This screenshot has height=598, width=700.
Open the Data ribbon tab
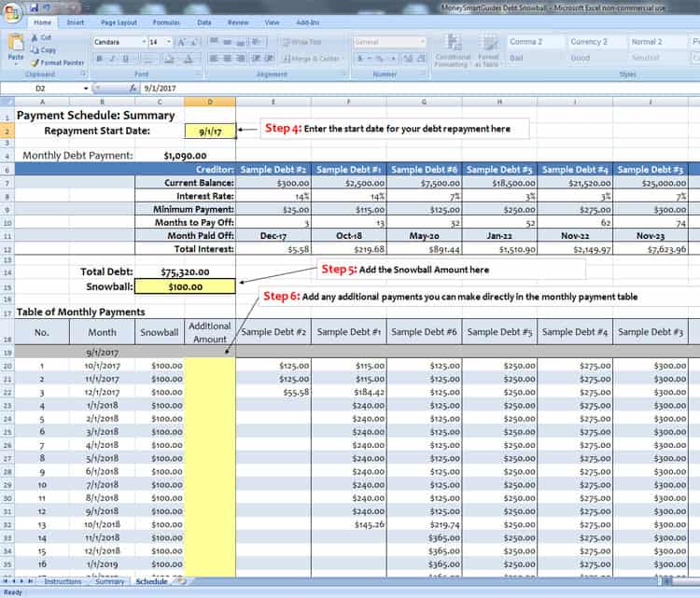[x=204, y=22]
